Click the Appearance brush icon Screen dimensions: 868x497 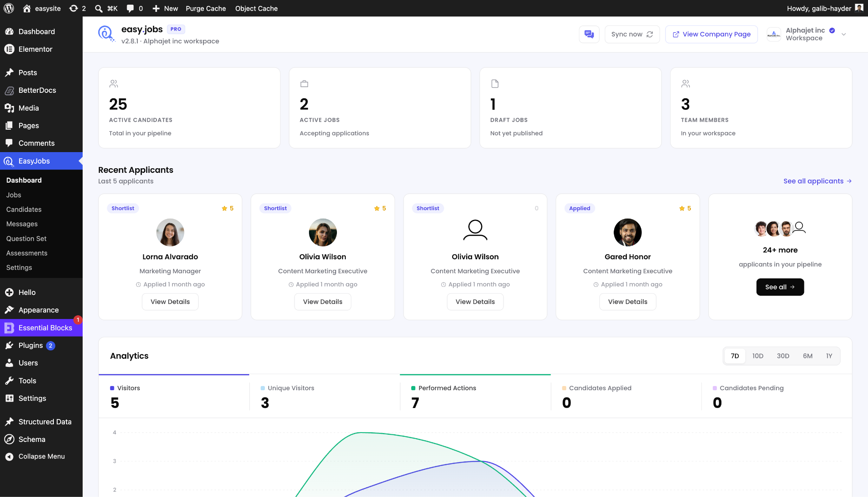point(9,310)
